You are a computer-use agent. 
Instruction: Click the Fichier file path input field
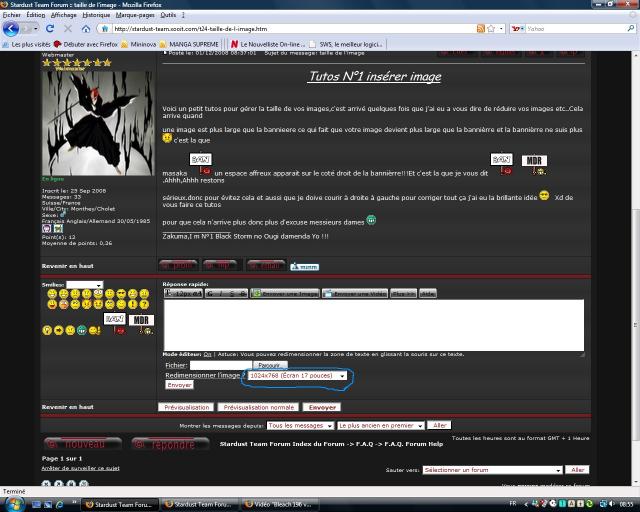220,365
